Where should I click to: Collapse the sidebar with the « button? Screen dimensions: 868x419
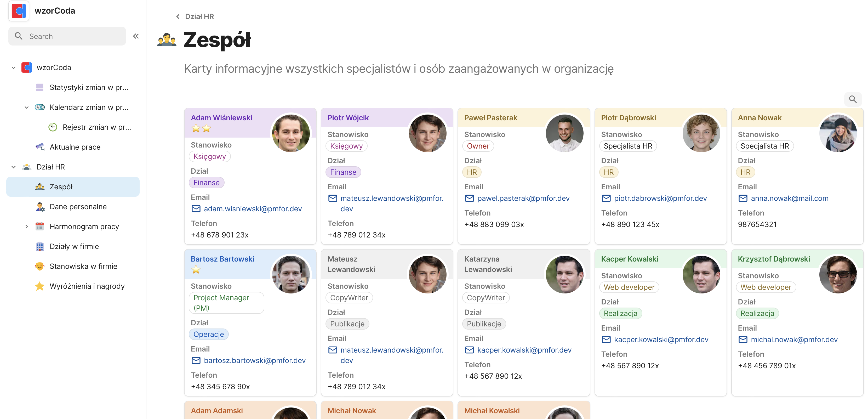pyautogui.click(x=136, y=36)
